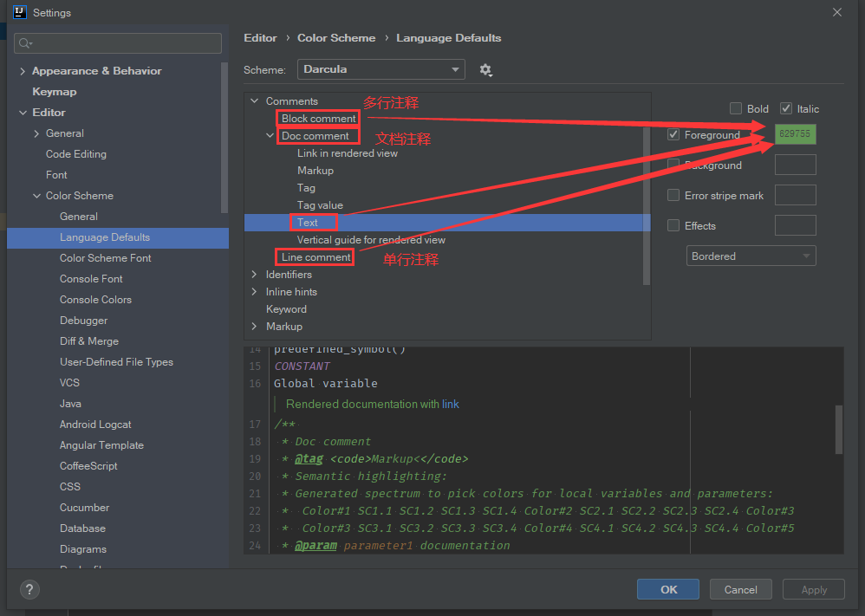Collapse the Doc comment node arrow

click(x=270, y=136)
